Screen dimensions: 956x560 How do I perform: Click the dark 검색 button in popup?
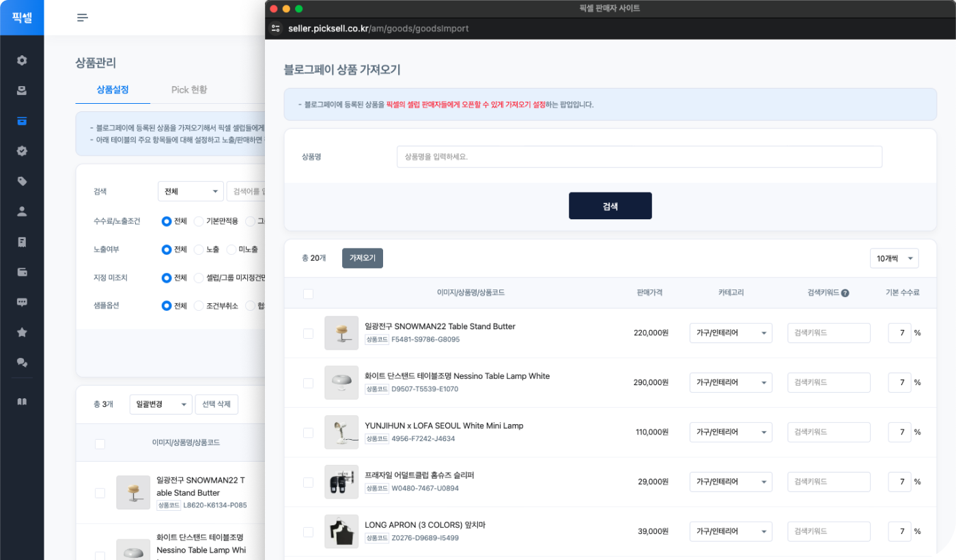[x=610, y=206]
